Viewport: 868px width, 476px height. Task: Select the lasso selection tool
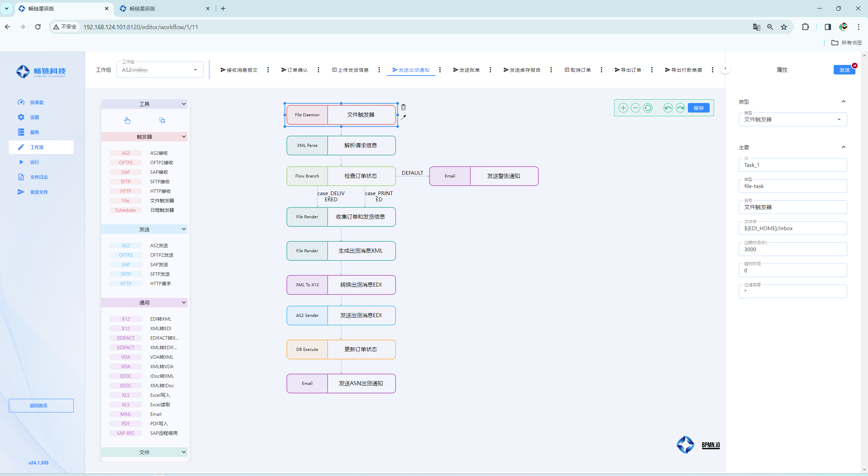(162, 120)
